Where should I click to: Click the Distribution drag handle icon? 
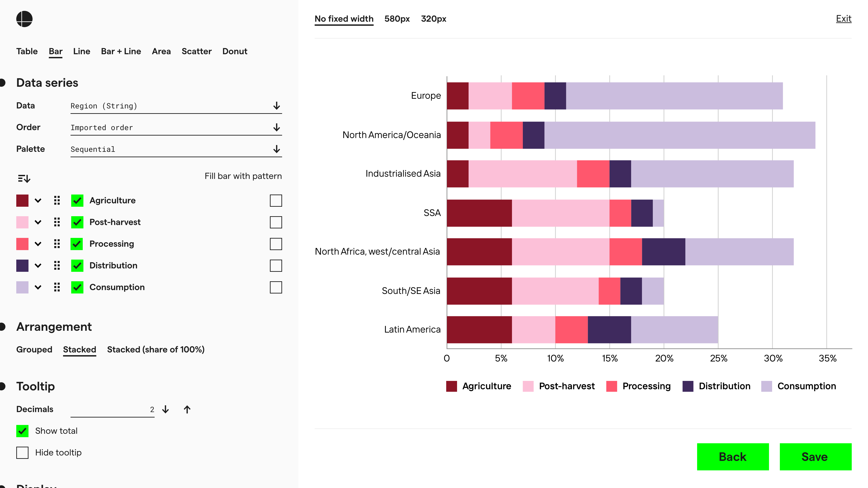(x=57, y=266)
